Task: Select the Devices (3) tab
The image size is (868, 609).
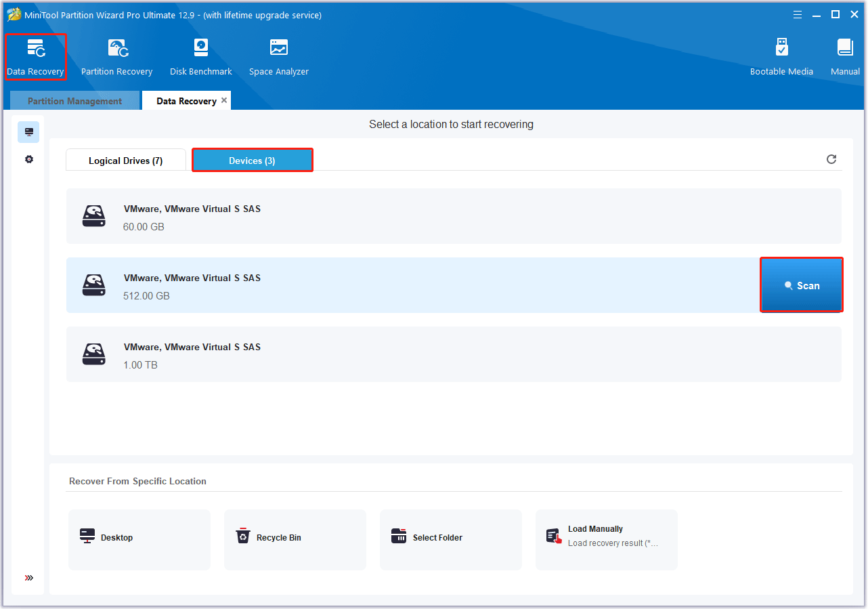Action: (x=252, y=161)
